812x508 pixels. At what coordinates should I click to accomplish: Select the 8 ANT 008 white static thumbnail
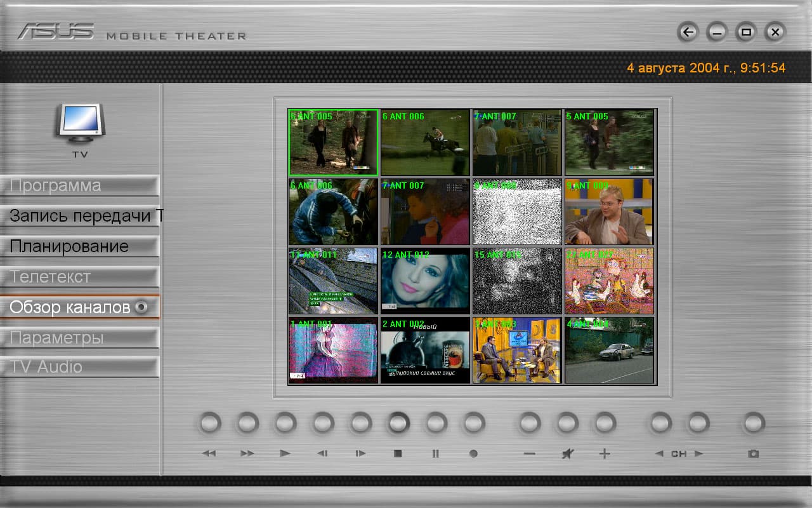(x=517, y=211)
